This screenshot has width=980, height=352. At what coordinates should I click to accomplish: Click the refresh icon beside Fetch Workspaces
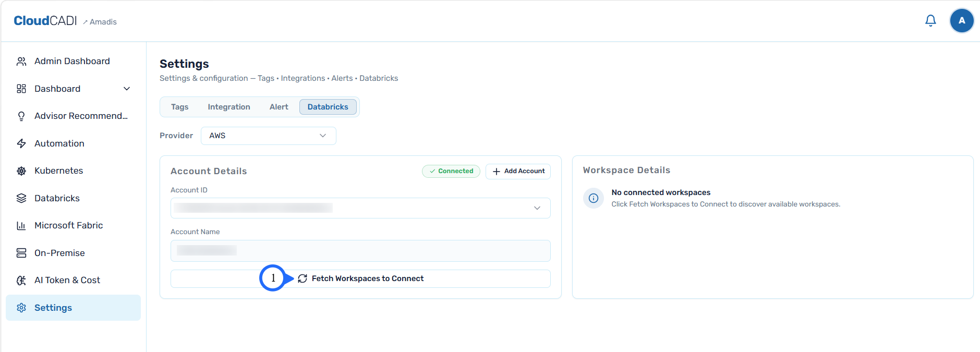tap(303, 278)
